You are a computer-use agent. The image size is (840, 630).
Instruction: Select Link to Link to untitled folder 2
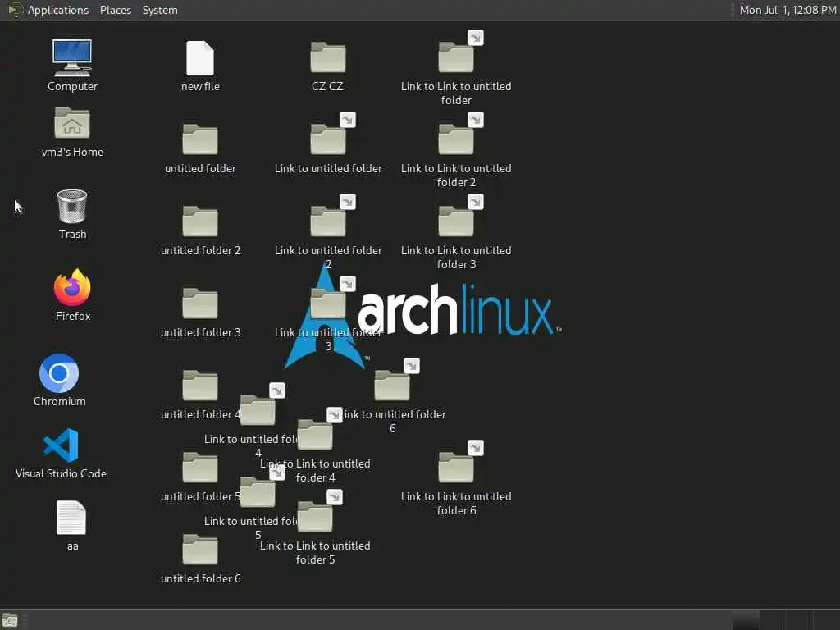456,139
